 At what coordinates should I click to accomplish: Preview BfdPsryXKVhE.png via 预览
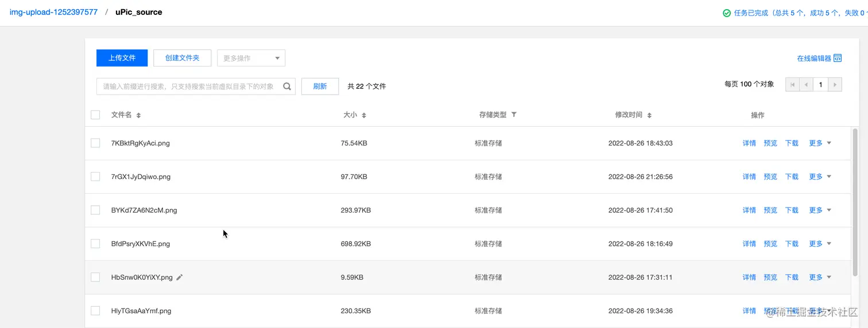tap(770, 244)
